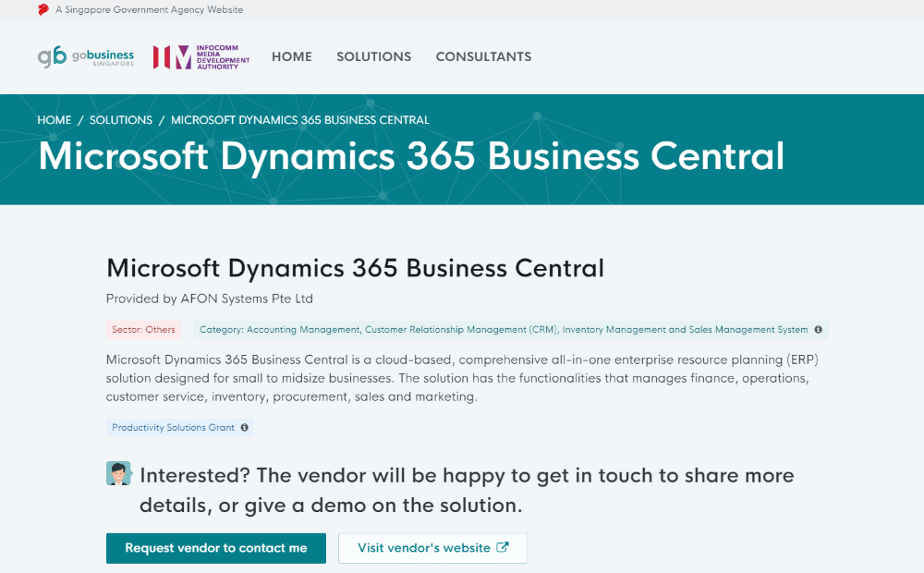This screenshot has height=573, width=924.
Task: Click the paragraph describing the cloud-based ERP solution
Action: [x=462, y=378]
